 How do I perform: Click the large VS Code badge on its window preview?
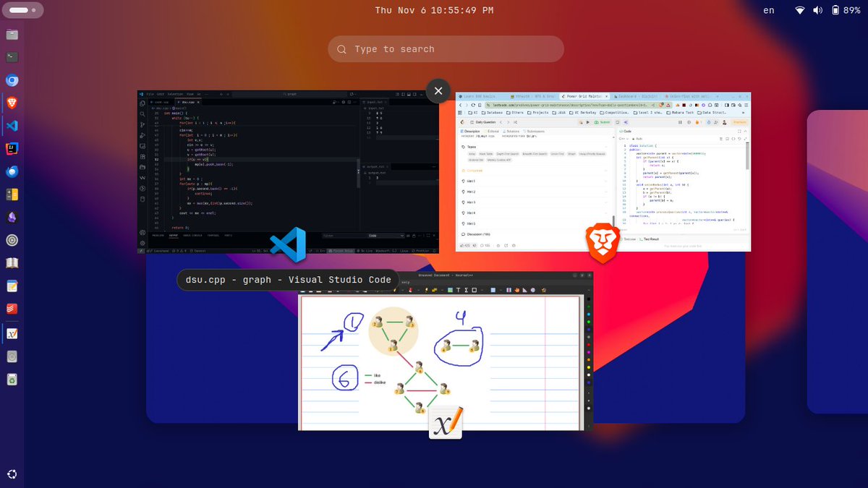click(x=288, y=245)
